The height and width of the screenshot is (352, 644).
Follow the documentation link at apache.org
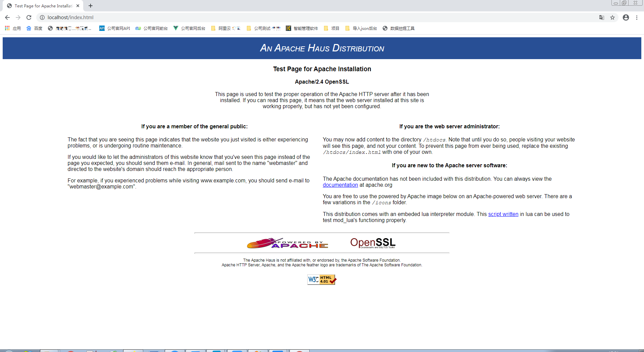coord(340,185)
